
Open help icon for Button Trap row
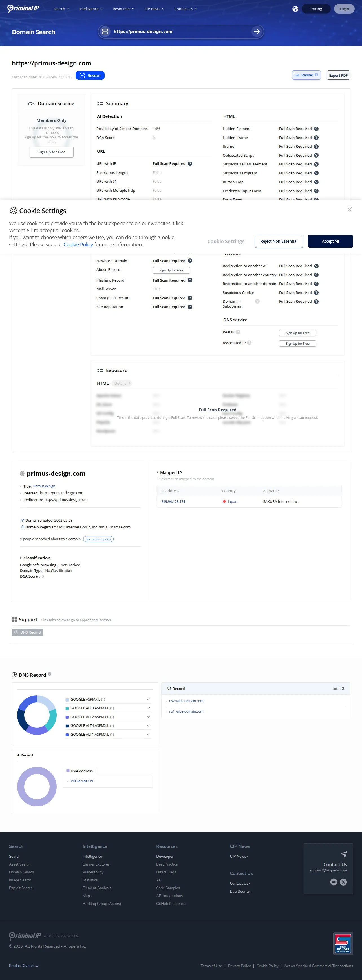[x=316, y=182]
